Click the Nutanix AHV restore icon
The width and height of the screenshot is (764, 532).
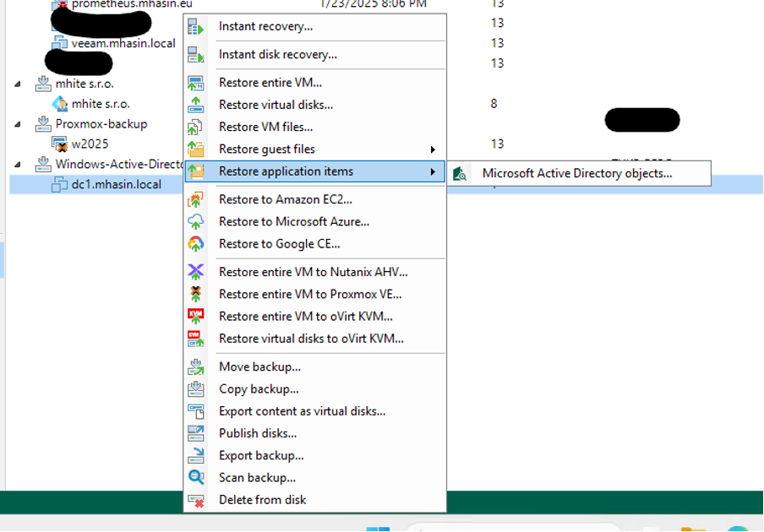click(x=196, y=272)
